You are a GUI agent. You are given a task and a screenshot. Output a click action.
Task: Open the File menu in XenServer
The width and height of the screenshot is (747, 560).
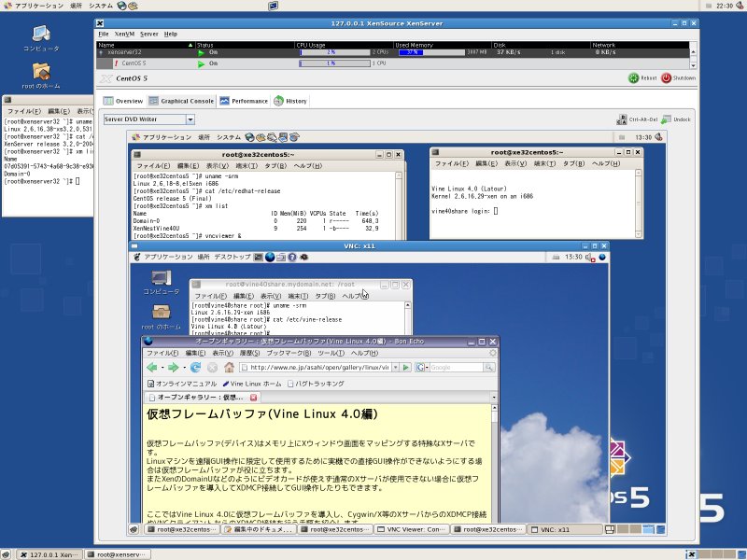pyautogui.click(x=103, y=35)
